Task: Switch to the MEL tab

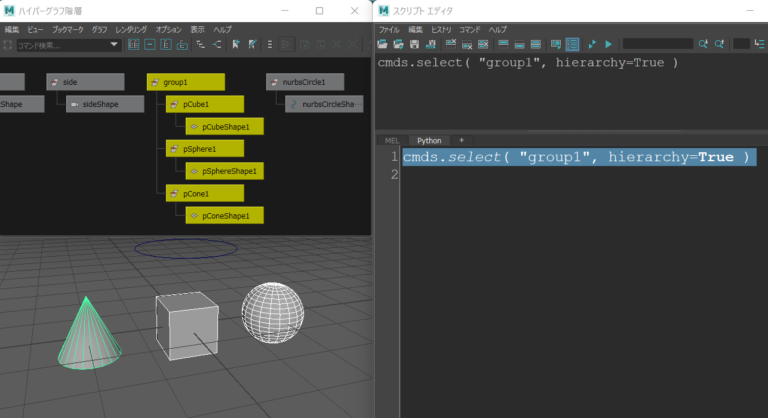Action: tap(392, 141)
